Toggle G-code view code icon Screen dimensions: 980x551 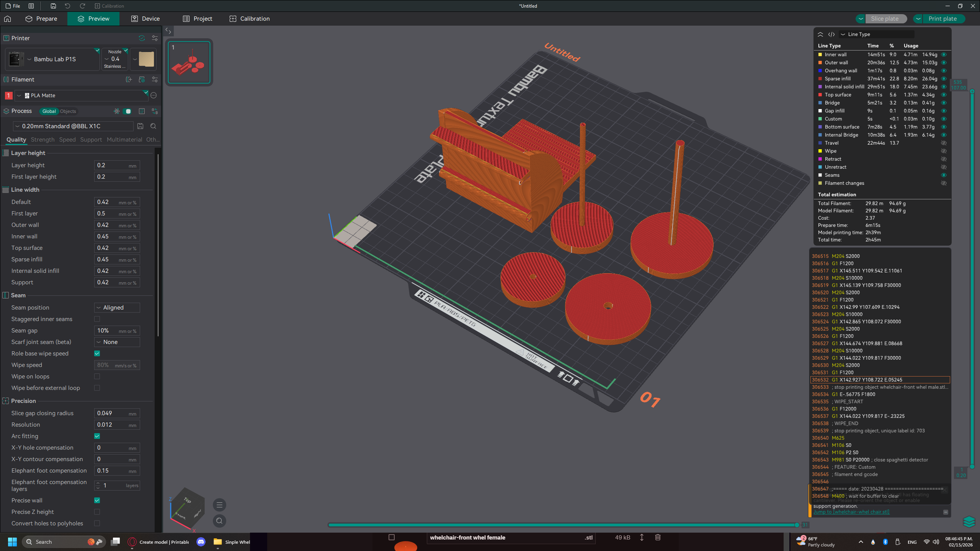click(x=831, y=34)
